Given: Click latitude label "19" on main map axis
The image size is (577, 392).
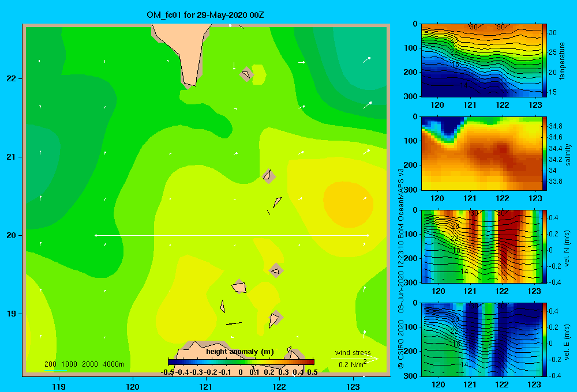Looking at the screenshot, I should pos(11,314).
